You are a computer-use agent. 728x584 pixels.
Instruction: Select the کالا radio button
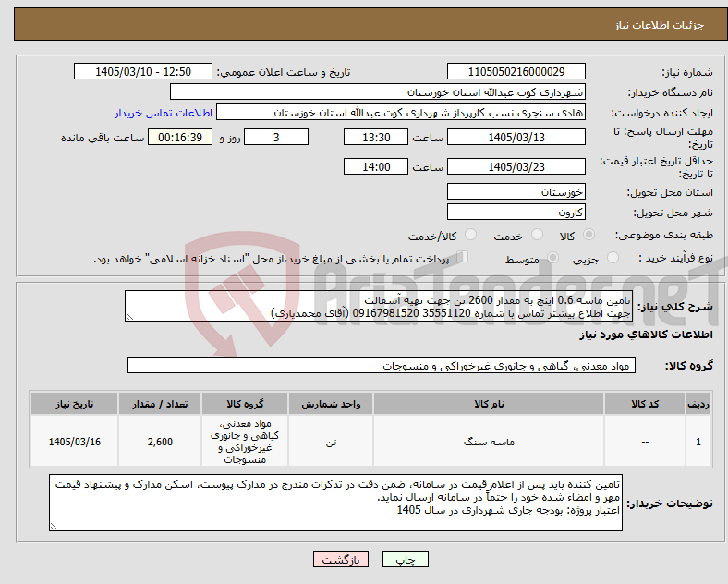pyautogui.click(x=588, y=235)
